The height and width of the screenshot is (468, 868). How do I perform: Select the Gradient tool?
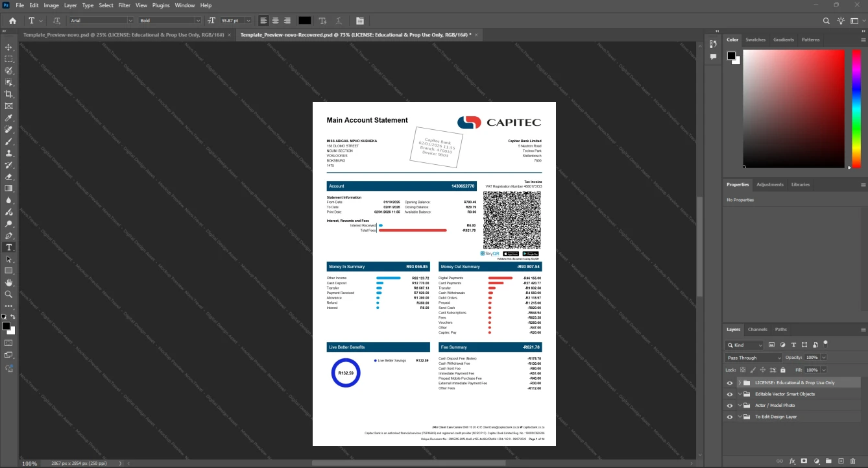(9, 188)
